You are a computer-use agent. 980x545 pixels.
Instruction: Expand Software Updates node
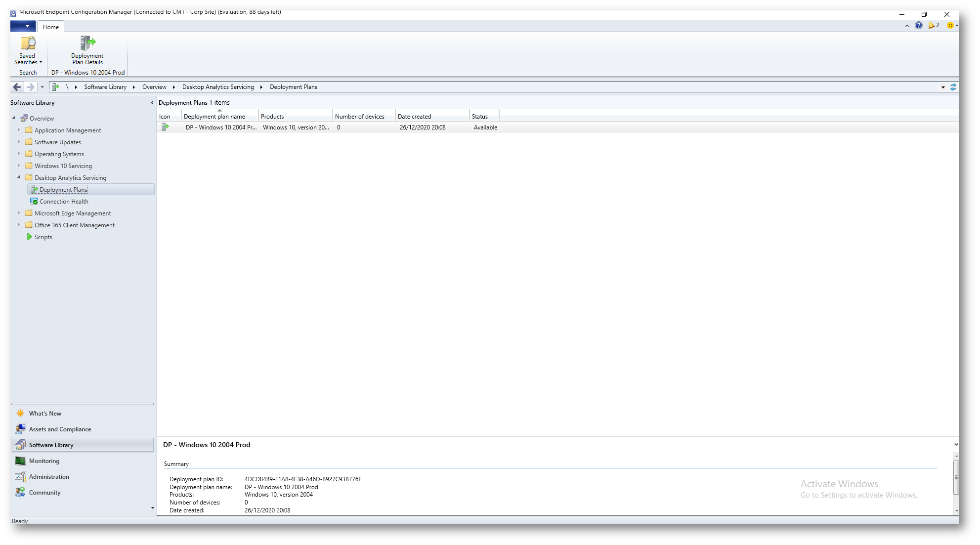click(19, 142)
